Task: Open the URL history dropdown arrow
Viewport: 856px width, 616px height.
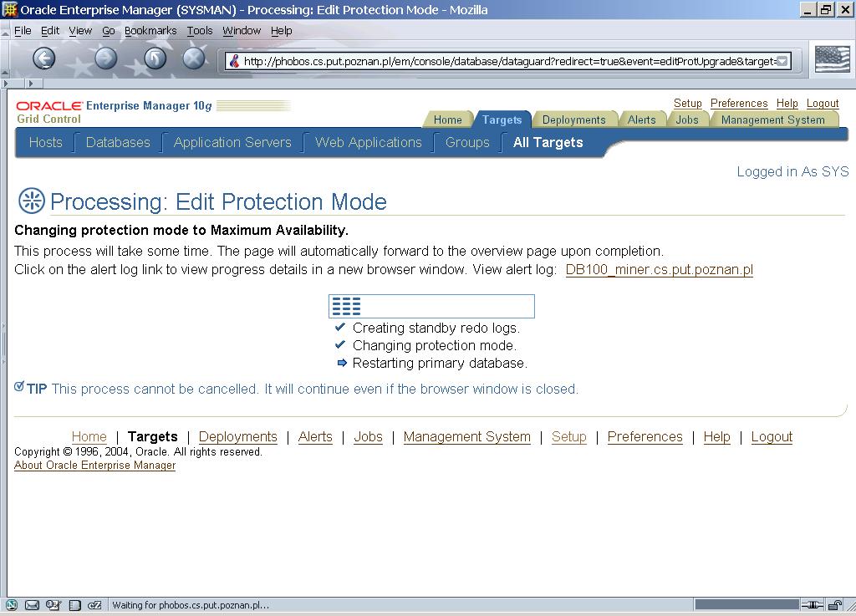Action: pos(782,61)
